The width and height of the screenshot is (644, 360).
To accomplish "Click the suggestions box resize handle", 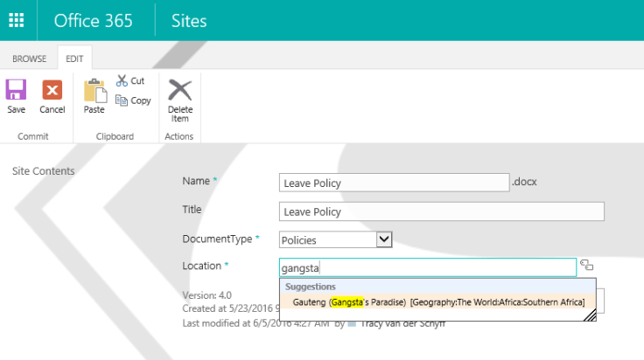I will pyautogui.click(x=591, y=316).
